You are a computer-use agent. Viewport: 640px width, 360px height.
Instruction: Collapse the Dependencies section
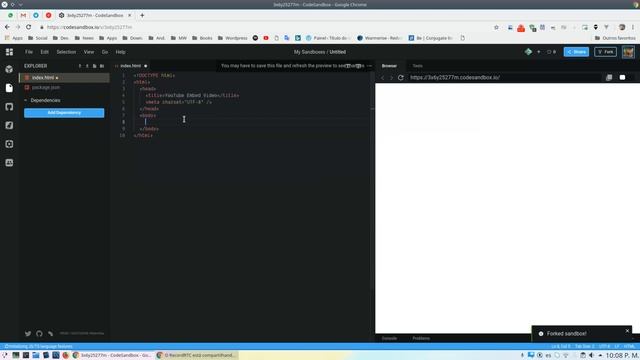[x=45, y=100]
